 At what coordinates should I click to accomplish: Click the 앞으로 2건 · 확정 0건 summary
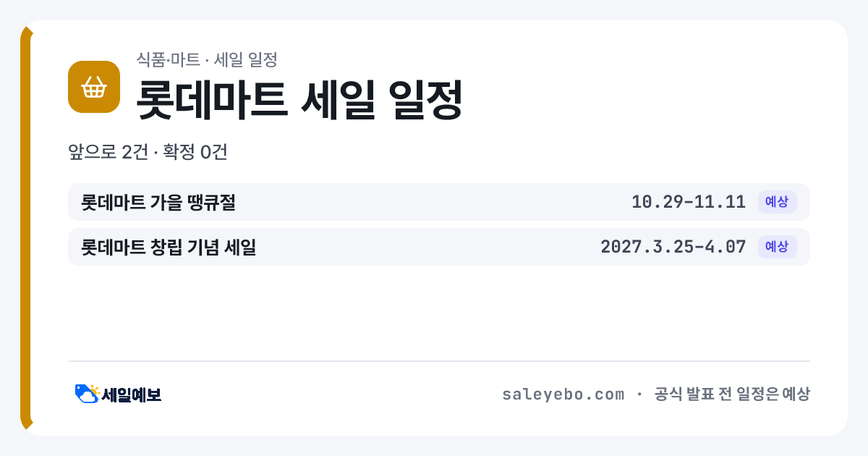(148, 152)
